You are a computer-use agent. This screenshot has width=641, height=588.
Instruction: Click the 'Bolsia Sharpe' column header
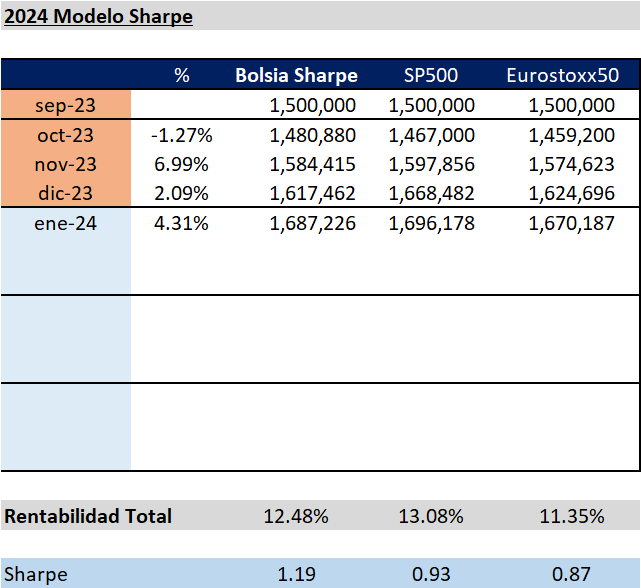point(296,75)
